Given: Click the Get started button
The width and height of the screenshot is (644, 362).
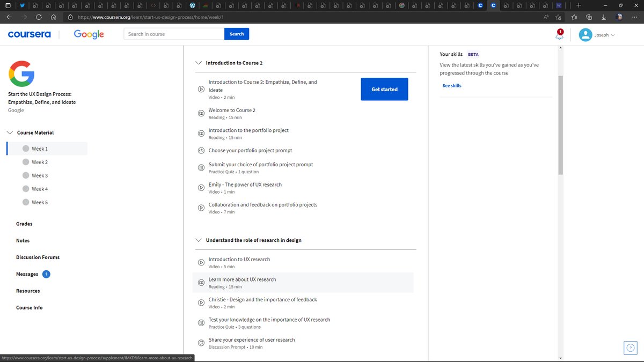Looking at the screenshot, I should click(384, 88).
